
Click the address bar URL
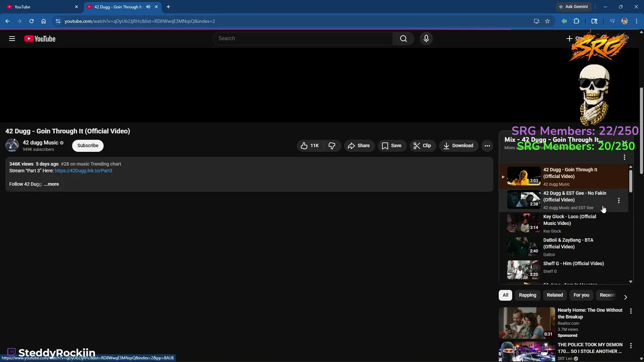140,21
